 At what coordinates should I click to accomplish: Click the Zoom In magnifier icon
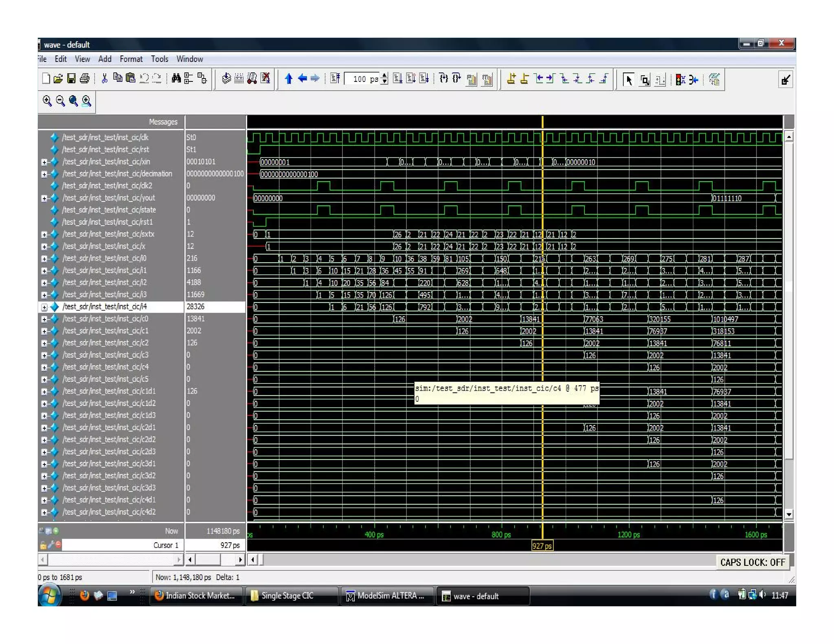tap(47, 101)
